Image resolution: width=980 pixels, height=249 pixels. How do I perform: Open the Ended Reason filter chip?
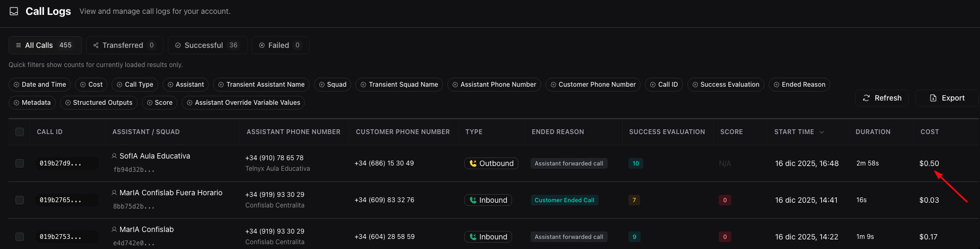click(x=799, y=85)
